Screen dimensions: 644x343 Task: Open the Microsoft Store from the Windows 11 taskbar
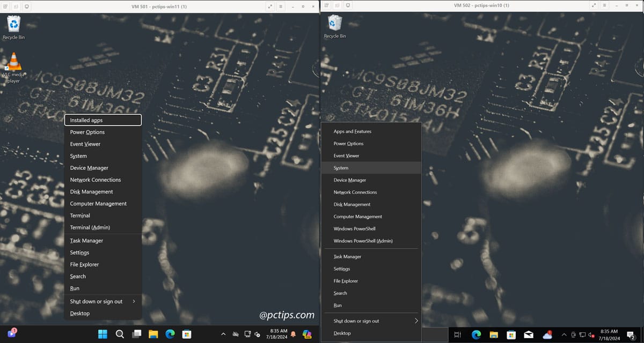186,333
